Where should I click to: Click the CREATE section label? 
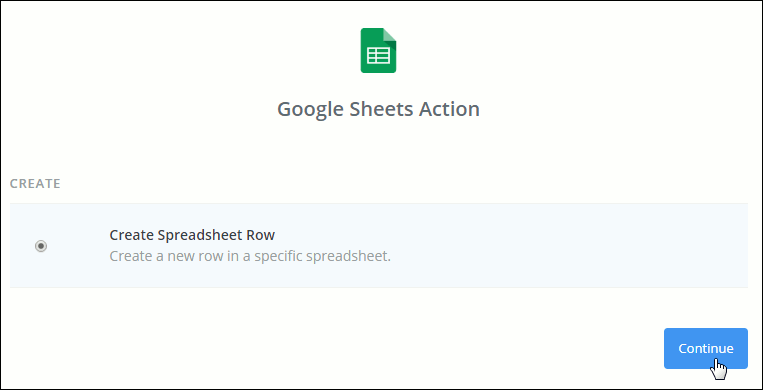point(35,184)
